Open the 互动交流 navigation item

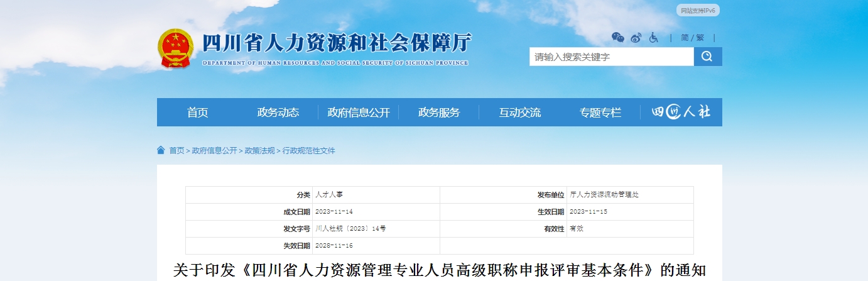(519, 113)
